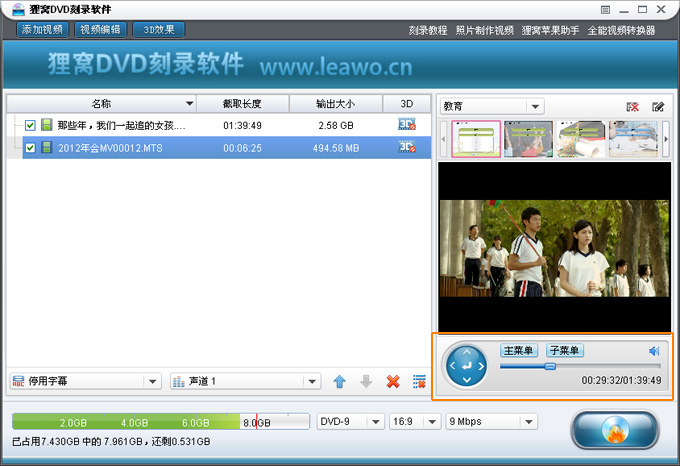Screen dimensions: 680x466
Task: Click the 00:06:25 duration cell
Action: (242, 148)
